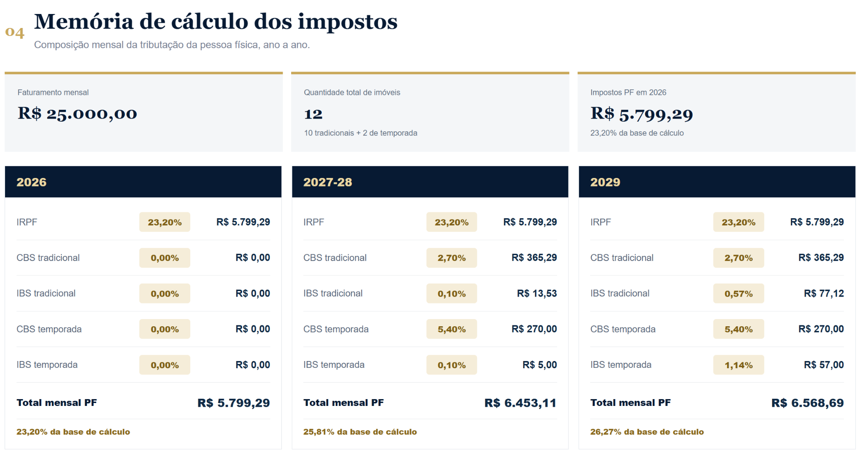Click Total mensal PF label in 2026 table
Screen dimensions: 868x450
point(57,403)
